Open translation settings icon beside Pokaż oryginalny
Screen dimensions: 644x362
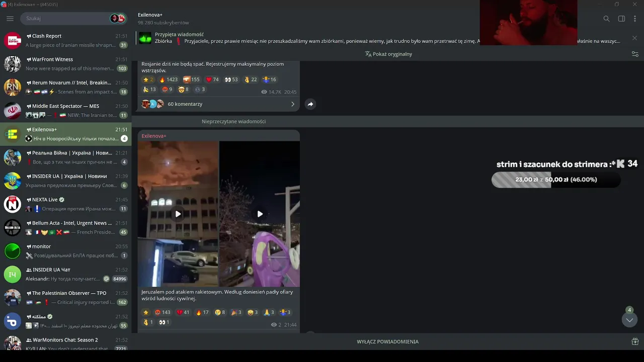tap(635, 54)
